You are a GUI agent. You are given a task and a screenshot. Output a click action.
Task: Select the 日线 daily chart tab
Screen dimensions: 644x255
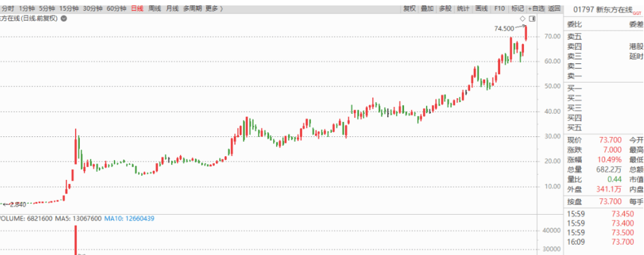click(x=138, y=8)
